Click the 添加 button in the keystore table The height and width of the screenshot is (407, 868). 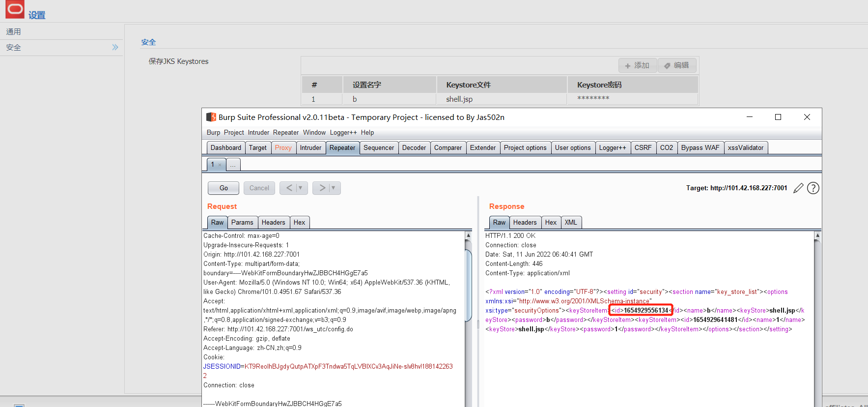[637, 65]
